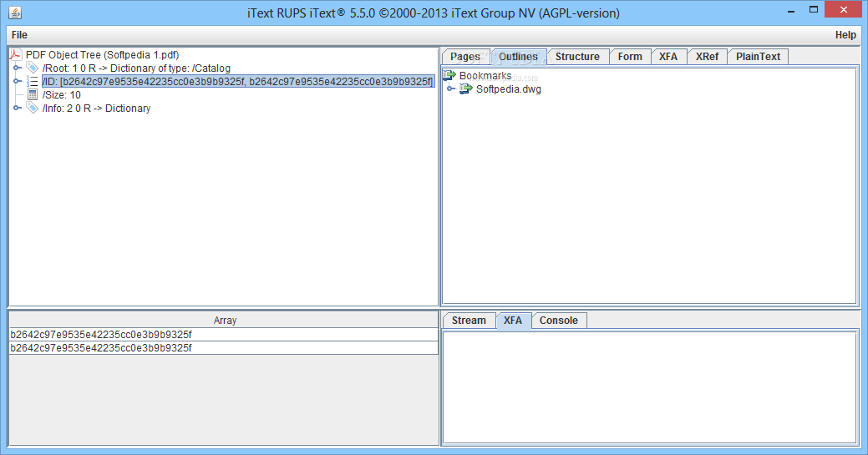
Task: Open the upper XFA tab
Action: click(x=668, y=57)
